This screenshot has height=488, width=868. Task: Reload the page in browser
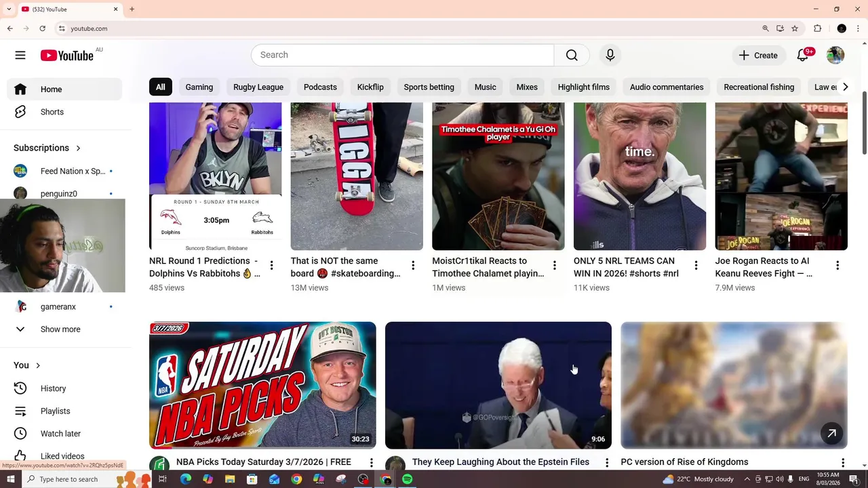42,28
